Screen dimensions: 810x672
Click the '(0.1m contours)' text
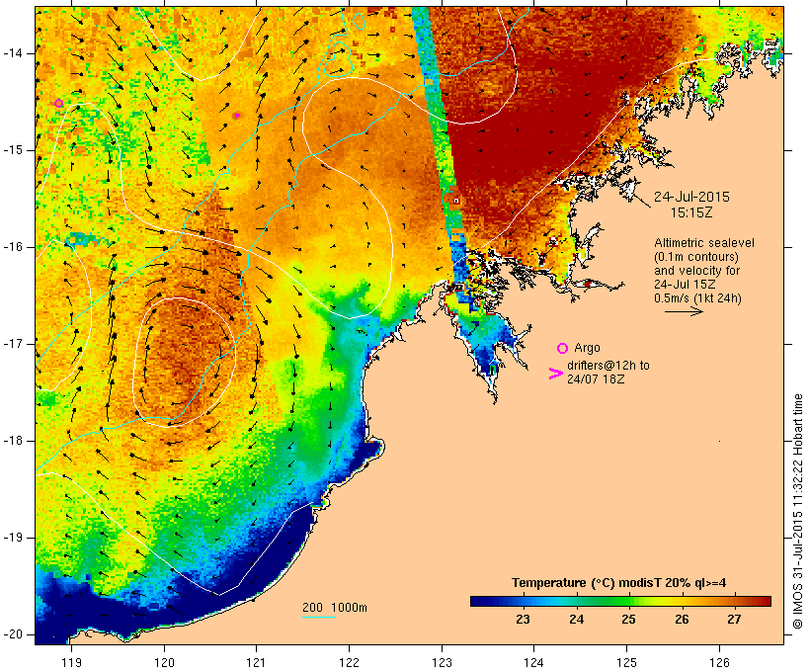point(696,257)
